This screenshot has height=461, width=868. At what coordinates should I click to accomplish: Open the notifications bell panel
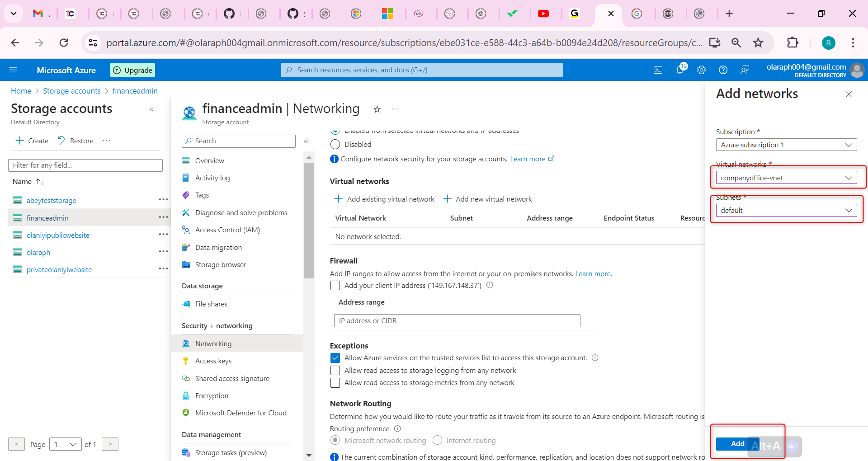point(679,70)
